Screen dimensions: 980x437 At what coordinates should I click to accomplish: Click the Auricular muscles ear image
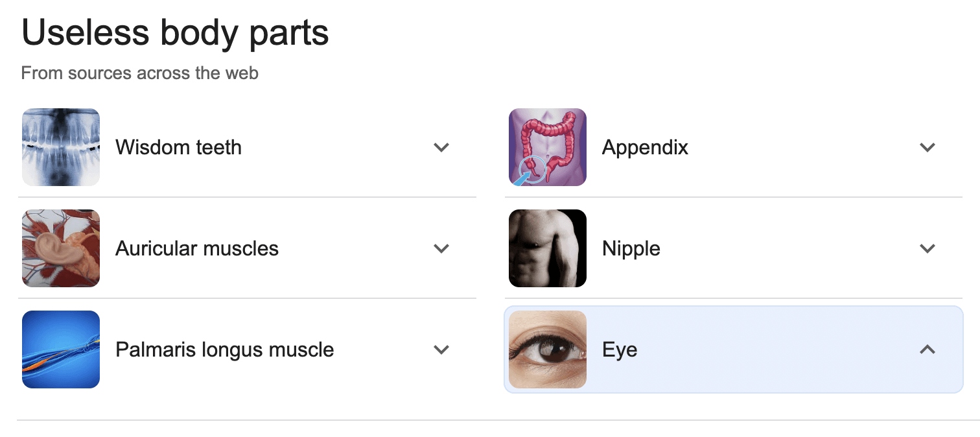[x=61, y=248]
